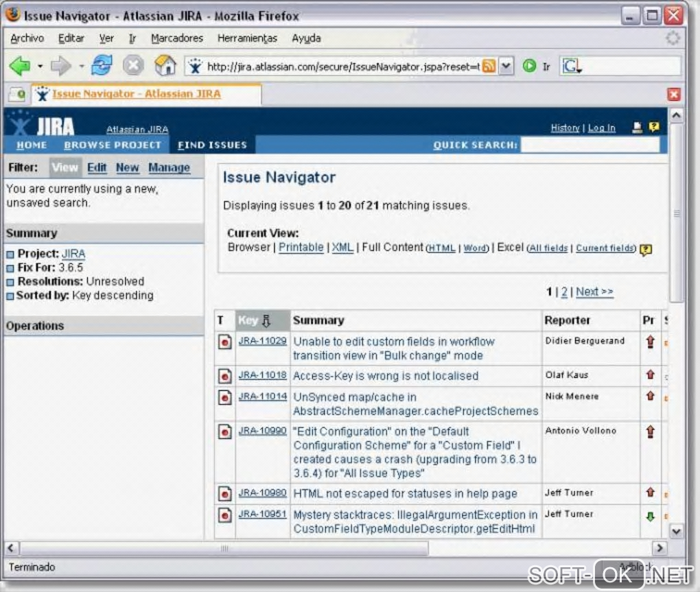This screenshot has height=592, width=700.
Task: Open the Ver menu
Action: click(x=106, y=38)
